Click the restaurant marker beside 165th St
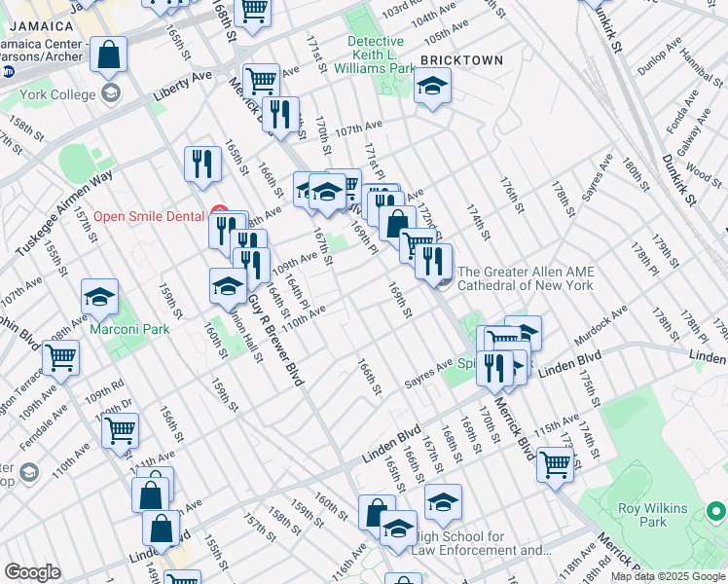Viewport: 728px width, 584px height. pos(201,164)
